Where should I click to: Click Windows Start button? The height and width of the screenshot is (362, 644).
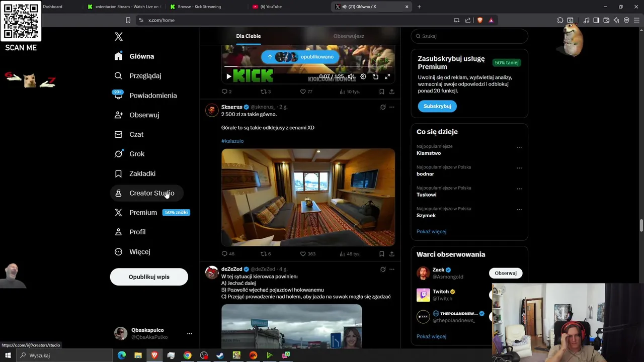click(x=8, y=355)
